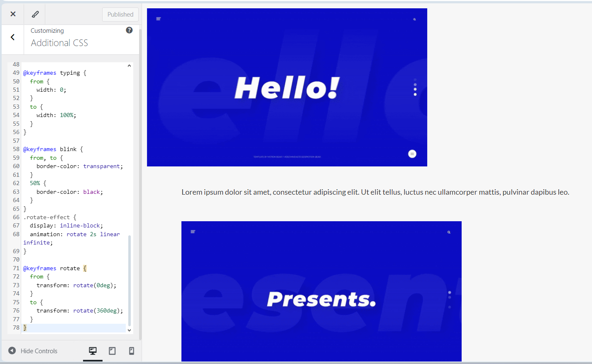Screen dimensions: 592x364
Task: Open hamburger menu on the Hello! slide
Action: tap(158, 19)
